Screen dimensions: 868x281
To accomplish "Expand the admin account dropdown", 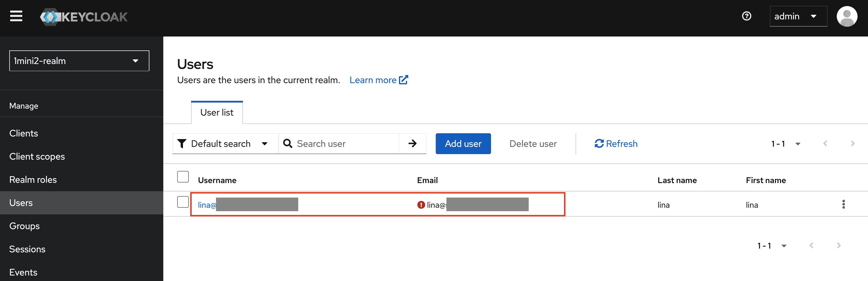I will 798,16.
